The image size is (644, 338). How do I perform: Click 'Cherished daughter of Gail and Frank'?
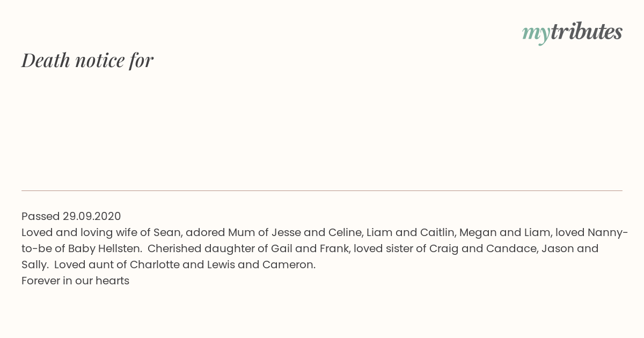[x=248, y=248]
